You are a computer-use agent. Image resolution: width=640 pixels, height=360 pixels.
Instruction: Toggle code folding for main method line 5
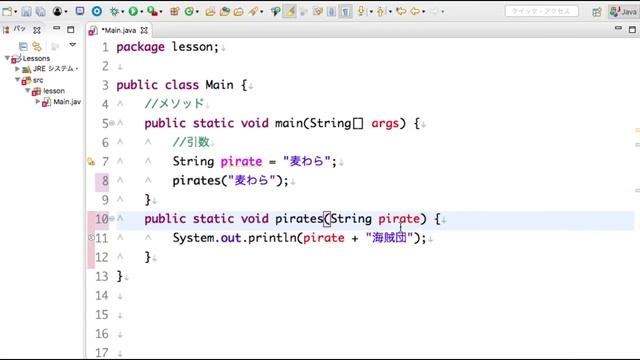click(112, 123)
